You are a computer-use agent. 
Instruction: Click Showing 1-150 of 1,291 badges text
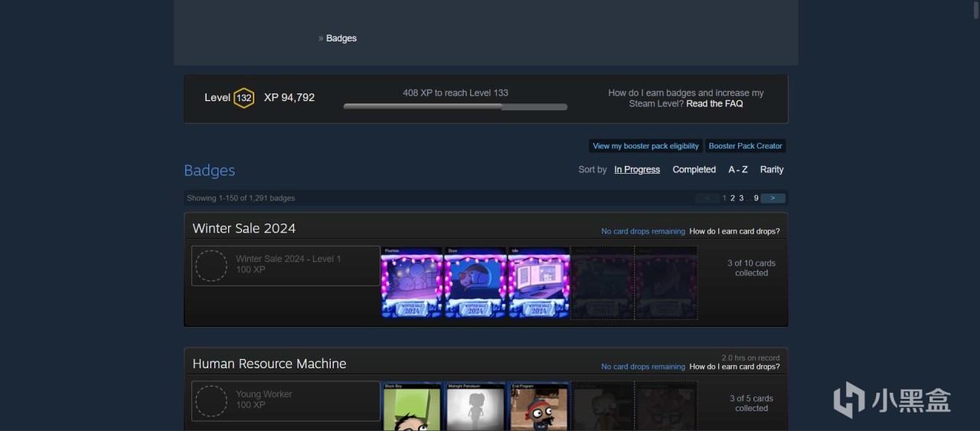click(x=241, y=198)
